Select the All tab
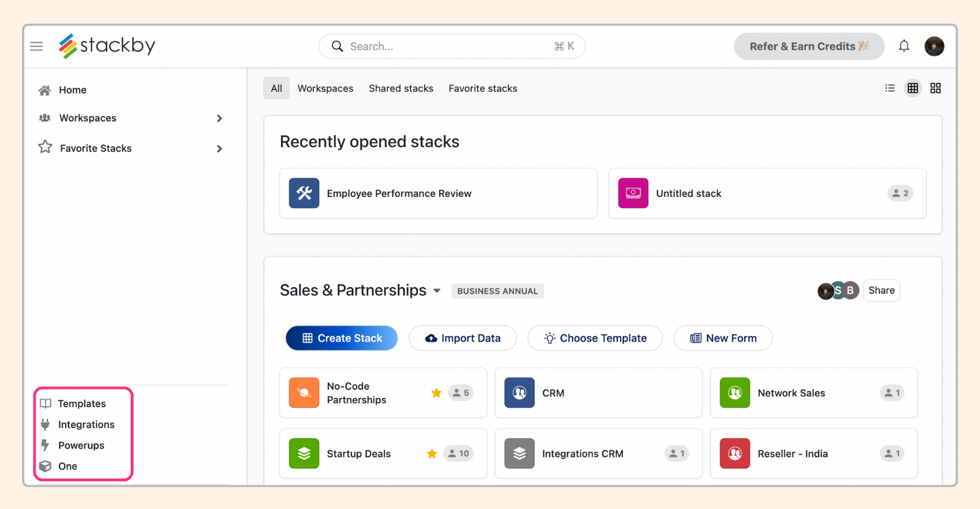This screenshot has width=980, height=509. [x=276, y=88]
